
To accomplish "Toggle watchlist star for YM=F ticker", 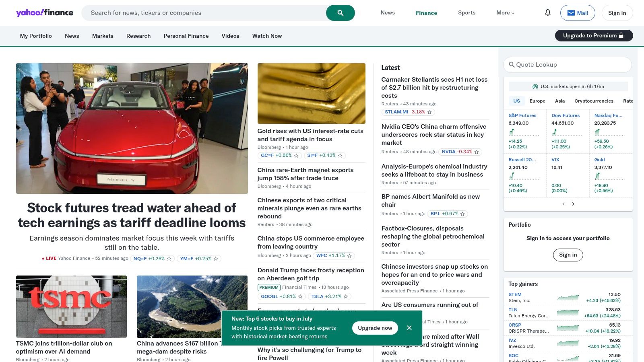I will (x=216, y=259).
